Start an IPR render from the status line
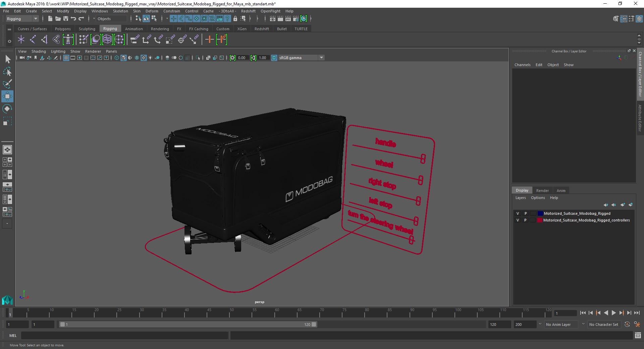Screen dimensions: 644x349 (288, 19)
